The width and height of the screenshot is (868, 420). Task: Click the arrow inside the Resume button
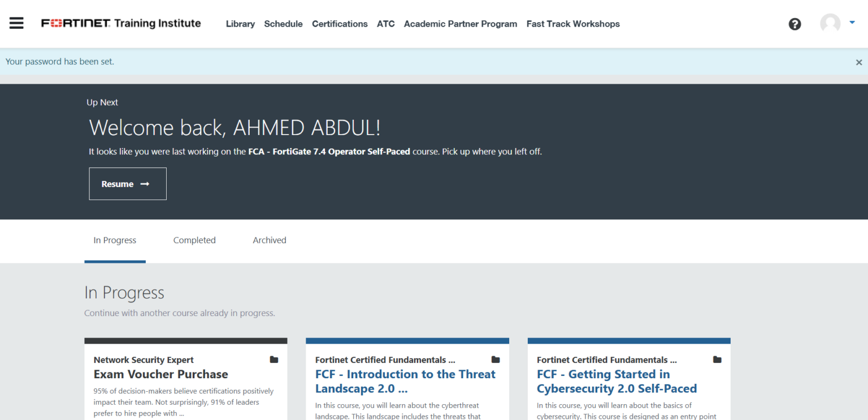coord(145,183)
